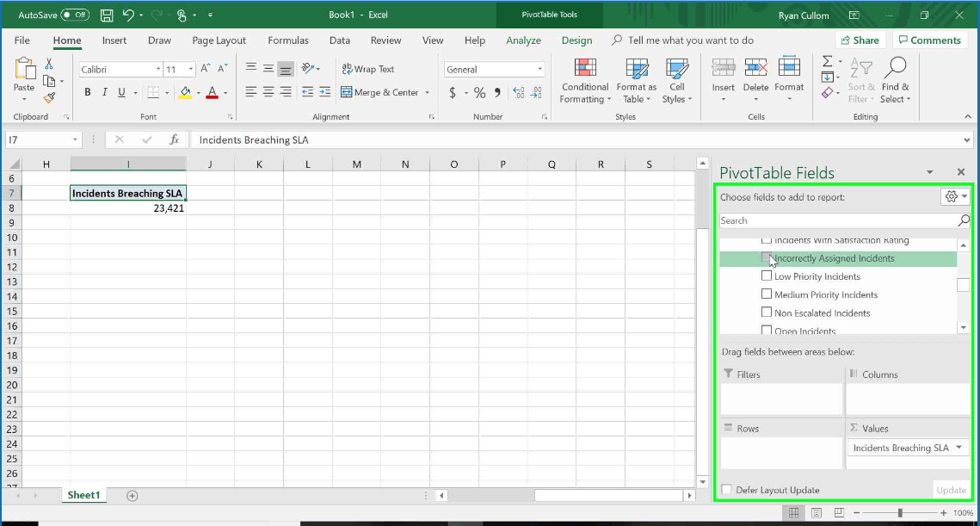The height and width of the screenshot is (526, 980).
Task: Open the Name Box dropdown arrow
Action: (x=75, y=139)
